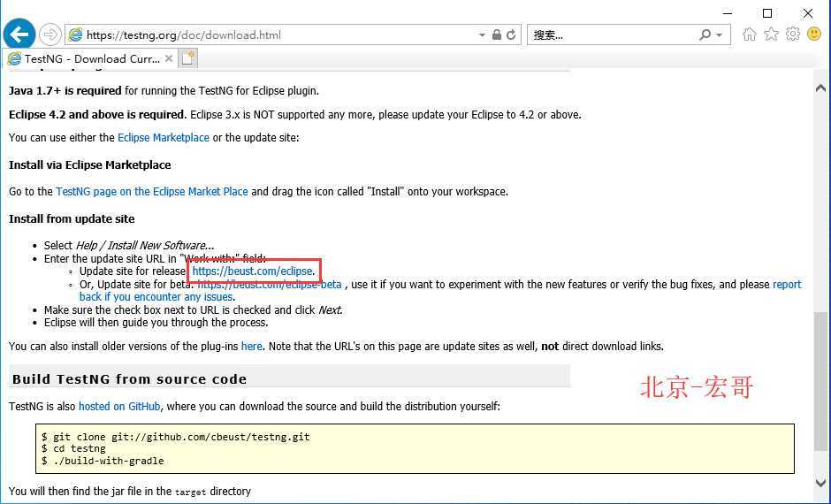This screenshot has width=831, height=504.
Task: Click the 'Build TestNG from source code' heading
Action: pyautogui.click(x=129, y=379)
